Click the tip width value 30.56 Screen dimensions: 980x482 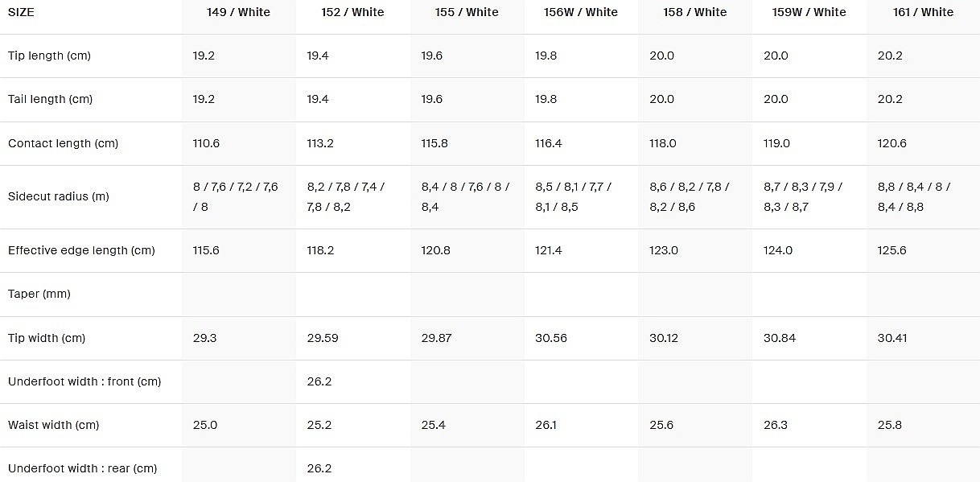pyautogui.click(x=551, y=338)
